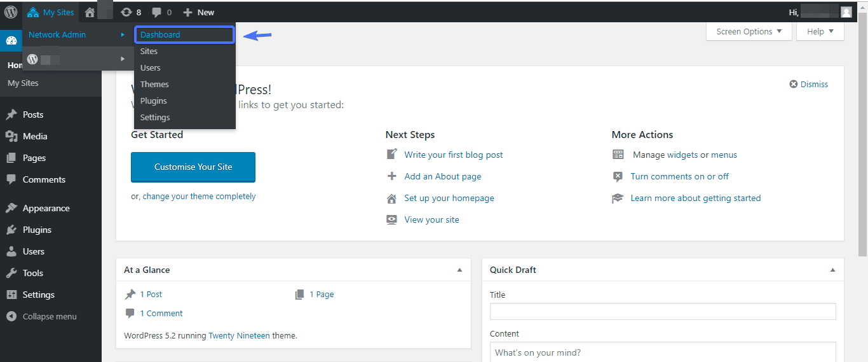
Task: Click house icon beside Set up homepage
Action: click(x=391, y=198)
